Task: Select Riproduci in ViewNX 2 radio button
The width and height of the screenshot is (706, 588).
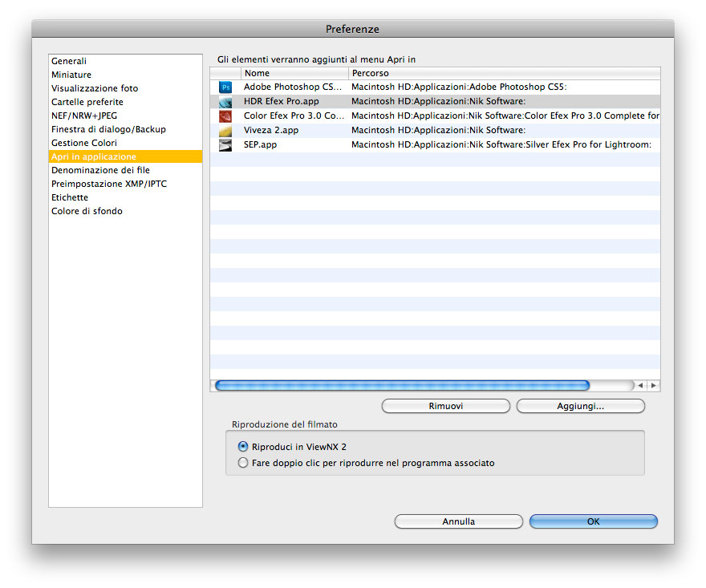Action: (242, 447)
